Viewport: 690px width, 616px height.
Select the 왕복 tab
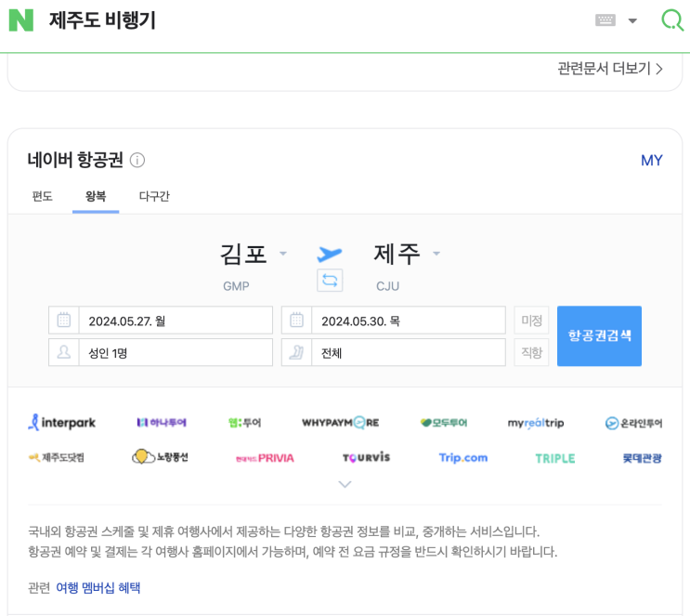tap(96, 196)
